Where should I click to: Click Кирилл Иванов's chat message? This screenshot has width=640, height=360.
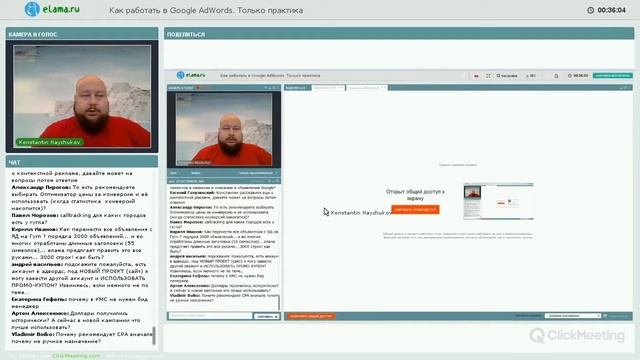pos(82,243)
